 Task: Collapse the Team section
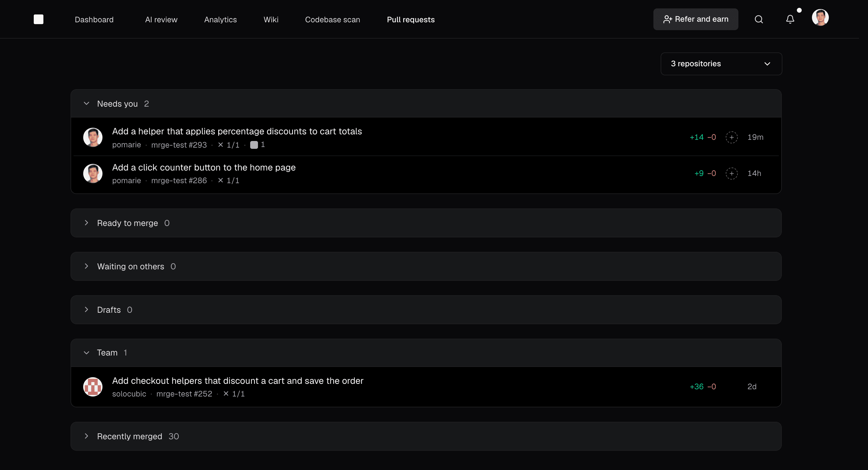(86, 352)
